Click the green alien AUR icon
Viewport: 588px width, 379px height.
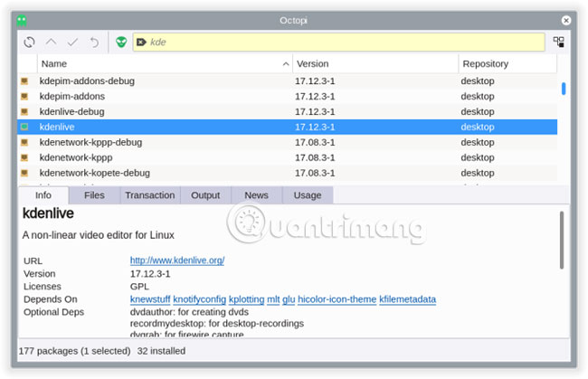point(121,42)
